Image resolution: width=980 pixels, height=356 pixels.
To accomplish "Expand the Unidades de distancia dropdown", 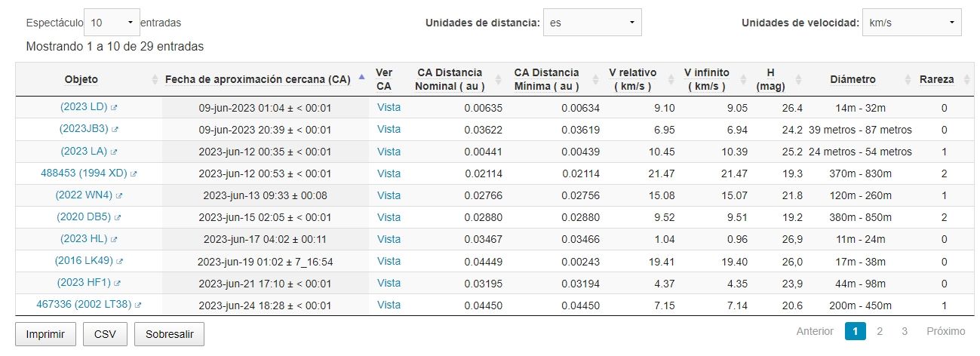I will [x=592, y=23].
